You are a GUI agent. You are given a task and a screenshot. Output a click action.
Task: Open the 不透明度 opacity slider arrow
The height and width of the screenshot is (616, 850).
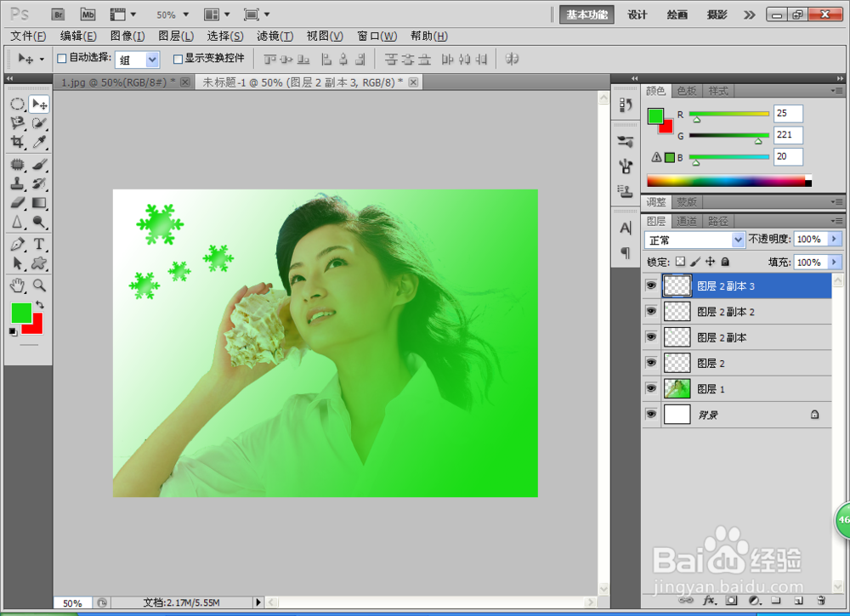[835, 239]
